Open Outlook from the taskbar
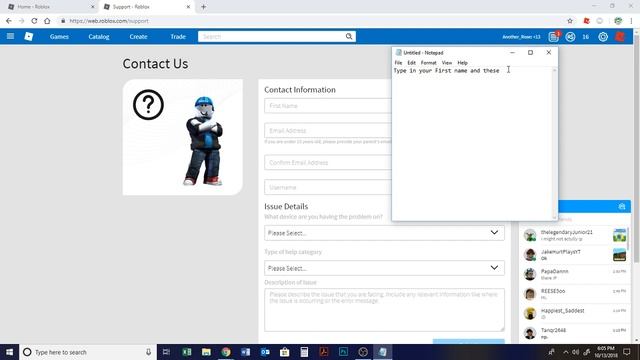Viewport: 640px width, 360px height. (x=265, y=352)
